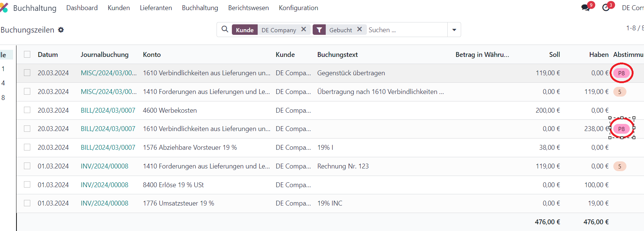Open the Berichtswesen menu
The image size is (644, 231).
click(x=248, y=8)
